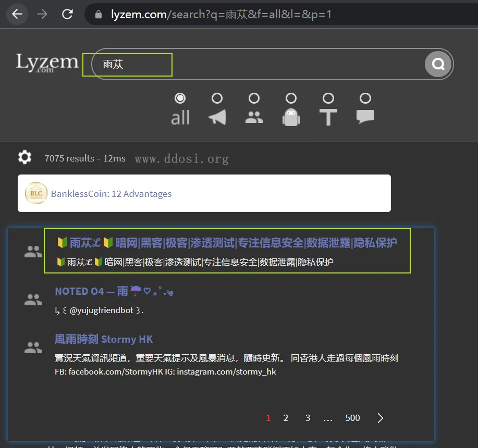Select the Telegraph T radio button

point(328,98)
